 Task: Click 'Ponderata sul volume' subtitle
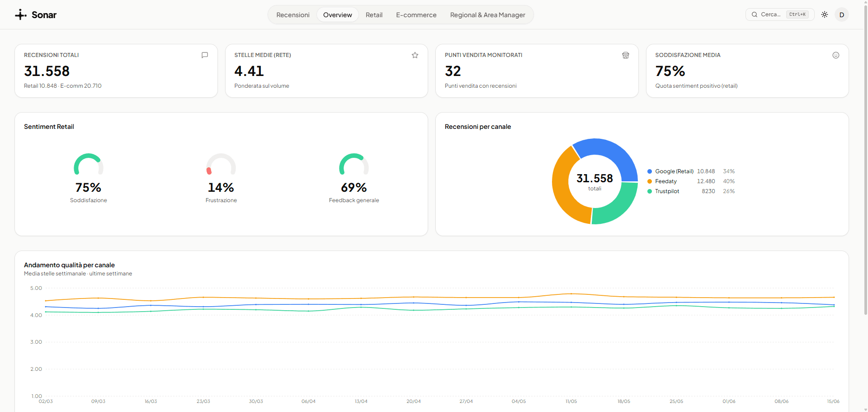262,86
